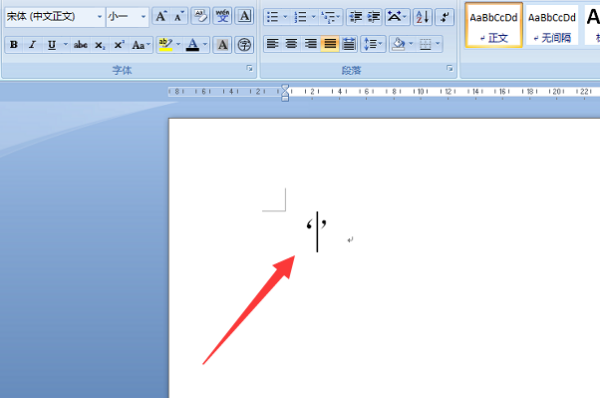Viewport: 600px width, 398px height.
Task: Open the 字体 dialog launcher
Action: click(x=249, y=69)
